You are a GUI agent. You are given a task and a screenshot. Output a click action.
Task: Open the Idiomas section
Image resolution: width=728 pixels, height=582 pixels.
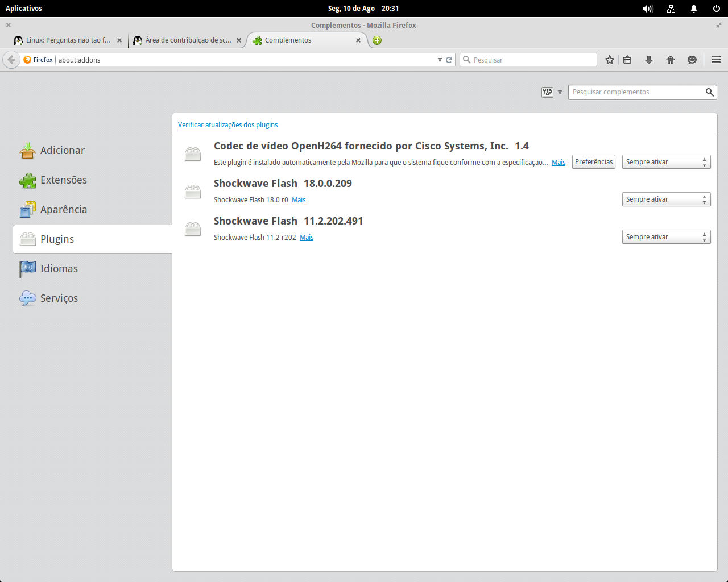pos(92,269)
